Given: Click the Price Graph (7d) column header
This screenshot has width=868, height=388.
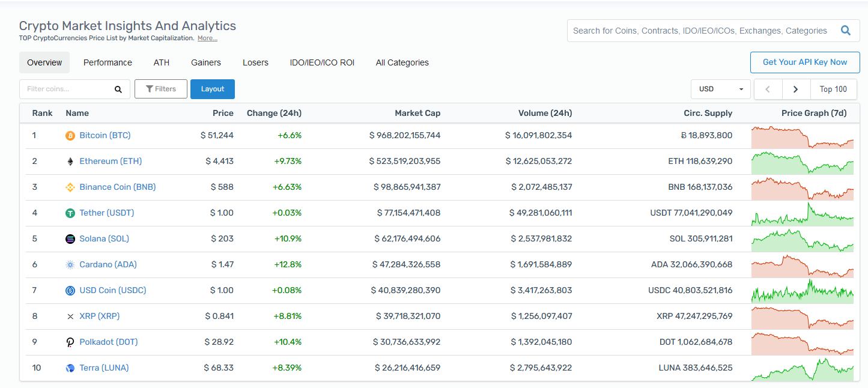Looking at the screenshot, I should (814, 114).
